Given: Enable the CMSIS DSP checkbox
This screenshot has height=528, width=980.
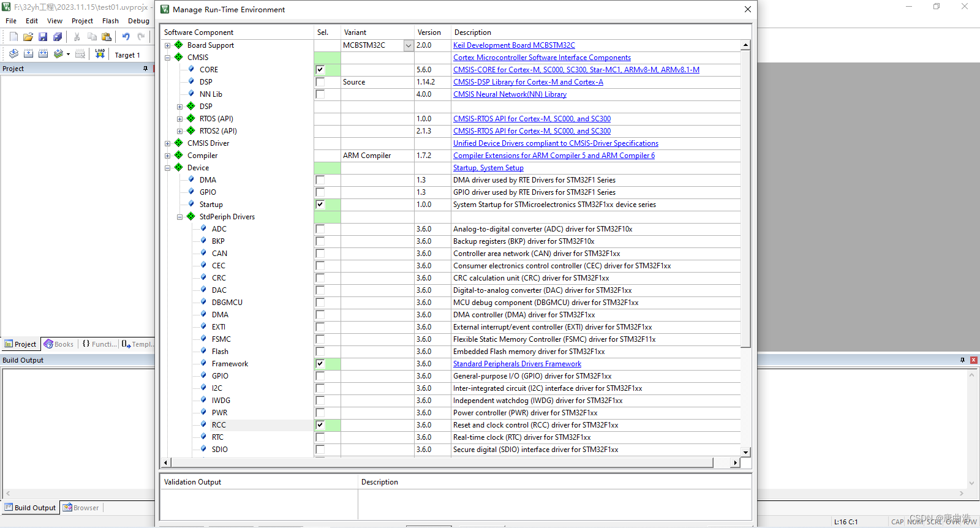Looking at the screenshot, I should [x=320, y=82].
